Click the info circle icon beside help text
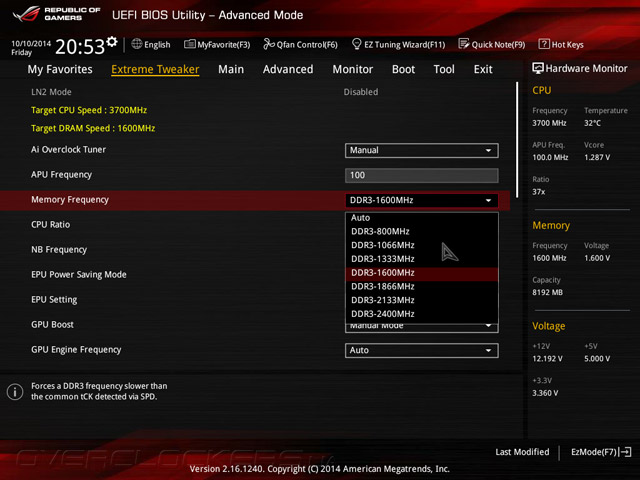 tap(15, 391)
